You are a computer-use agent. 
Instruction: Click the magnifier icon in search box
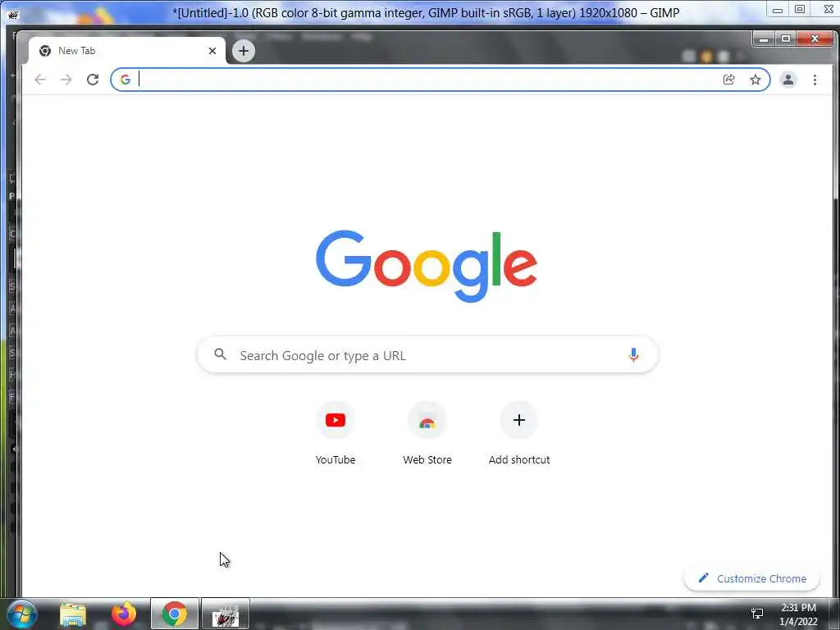click(220, 354)
